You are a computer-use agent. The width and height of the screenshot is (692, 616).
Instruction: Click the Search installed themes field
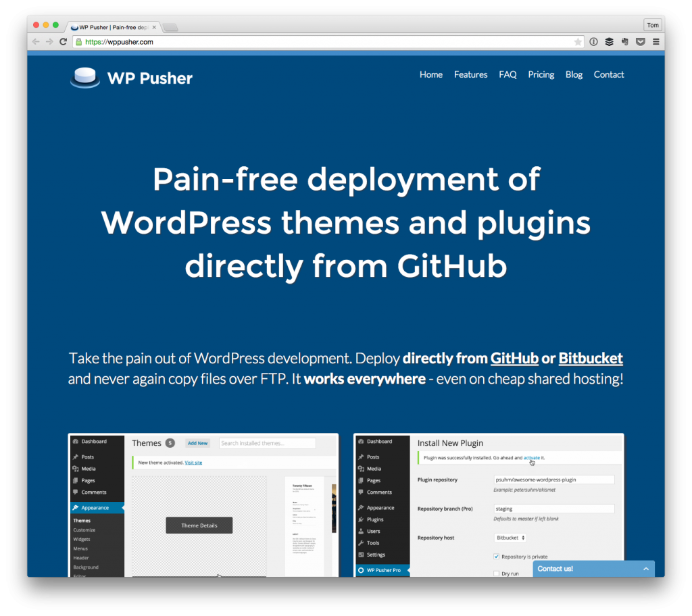(267, 443)
